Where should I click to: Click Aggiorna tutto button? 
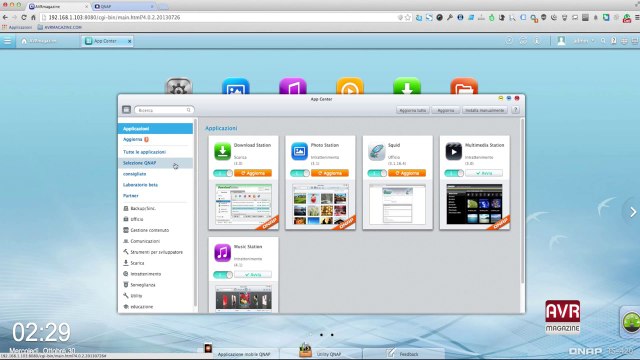pos(413,110)
